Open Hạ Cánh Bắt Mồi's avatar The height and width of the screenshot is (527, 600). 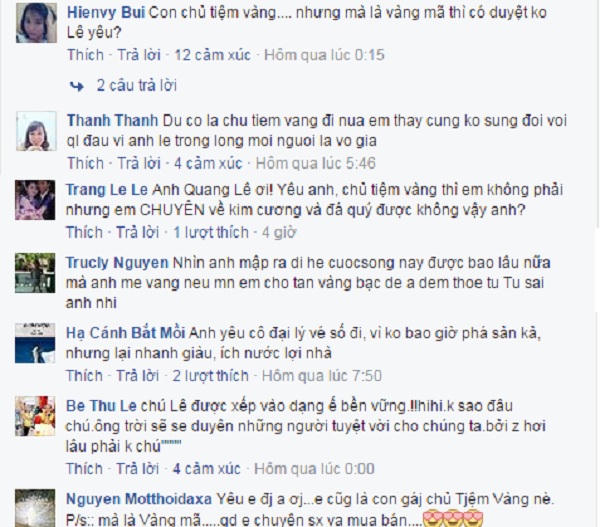click(35, 343)
